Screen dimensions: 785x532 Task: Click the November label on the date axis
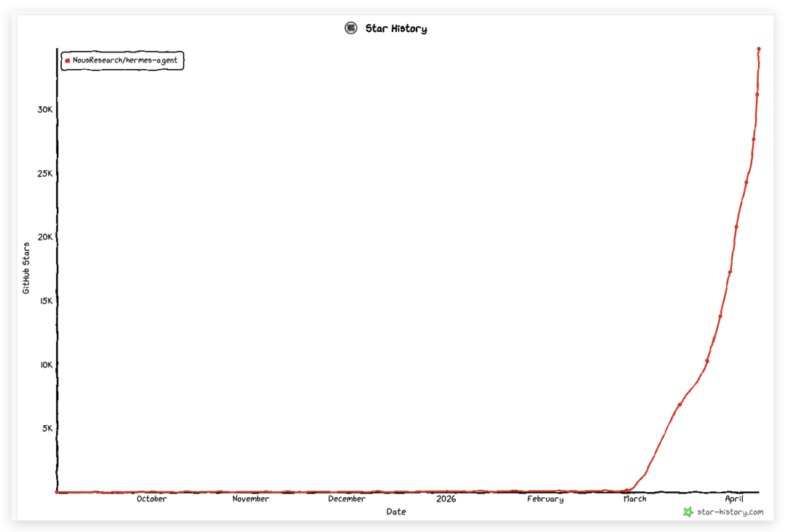coord(251,499)
